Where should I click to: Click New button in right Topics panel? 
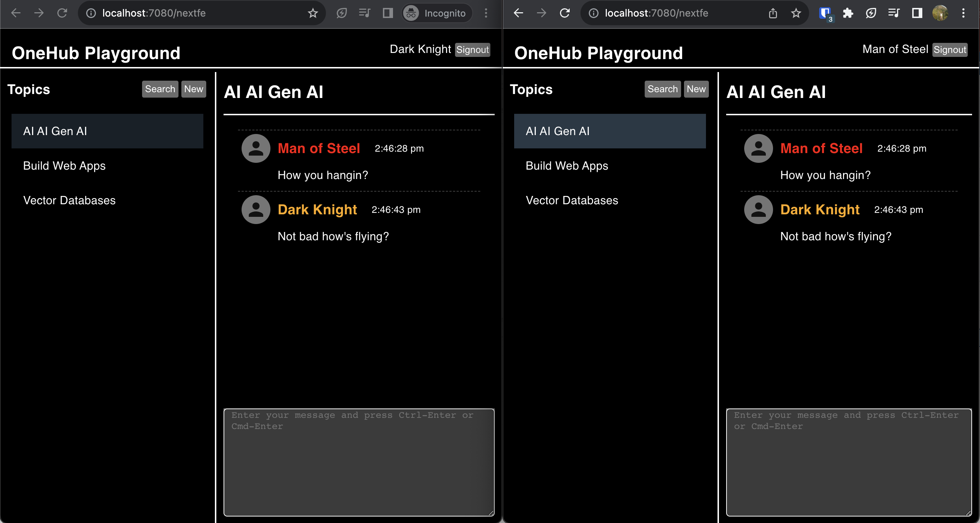(696, 89)
